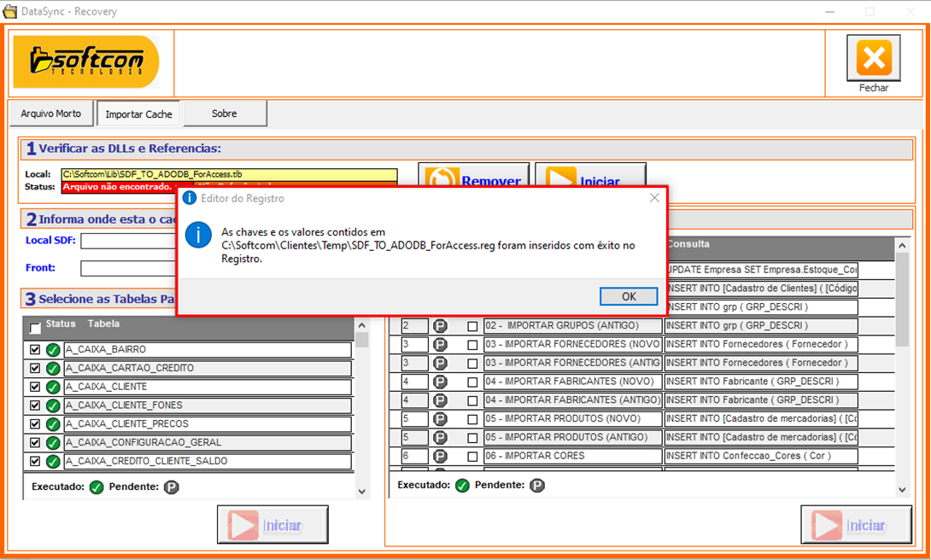Click the blue info icon in dialog
Image resolution: width=931 pixels, height=560 pixels.
[198, 235]
